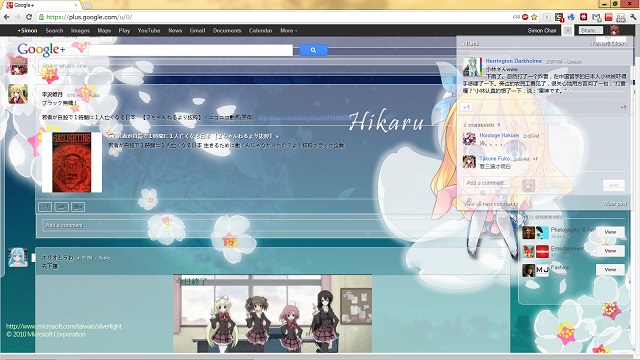
Task: Open the More dropdown in the Google bar
Action: [289, 31]
